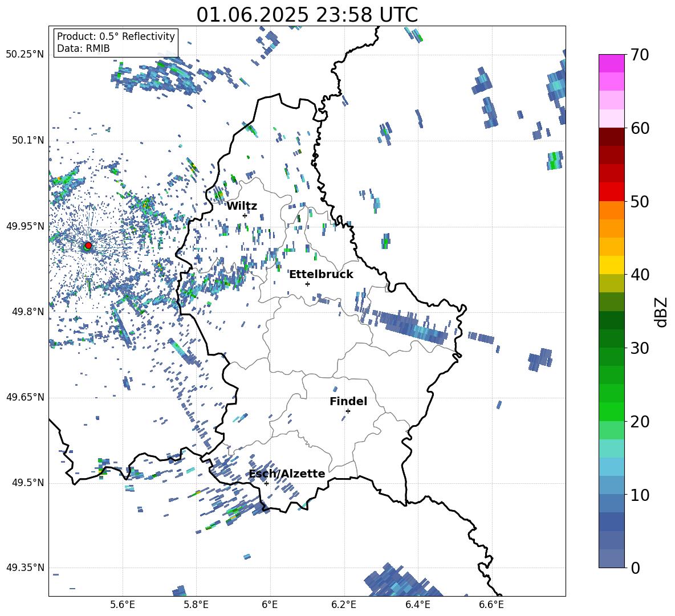
Task: Click the Esch/Alzette station label
Action: click(x=287, y=474)
